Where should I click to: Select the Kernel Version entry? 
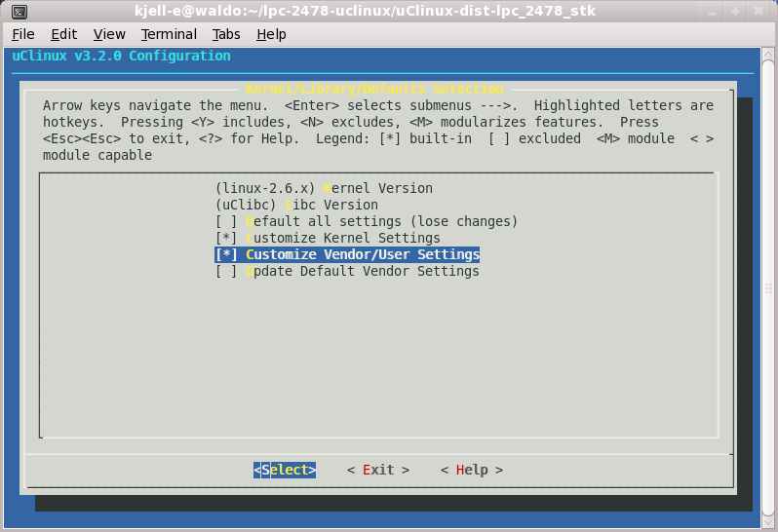[x=324, y=188]
